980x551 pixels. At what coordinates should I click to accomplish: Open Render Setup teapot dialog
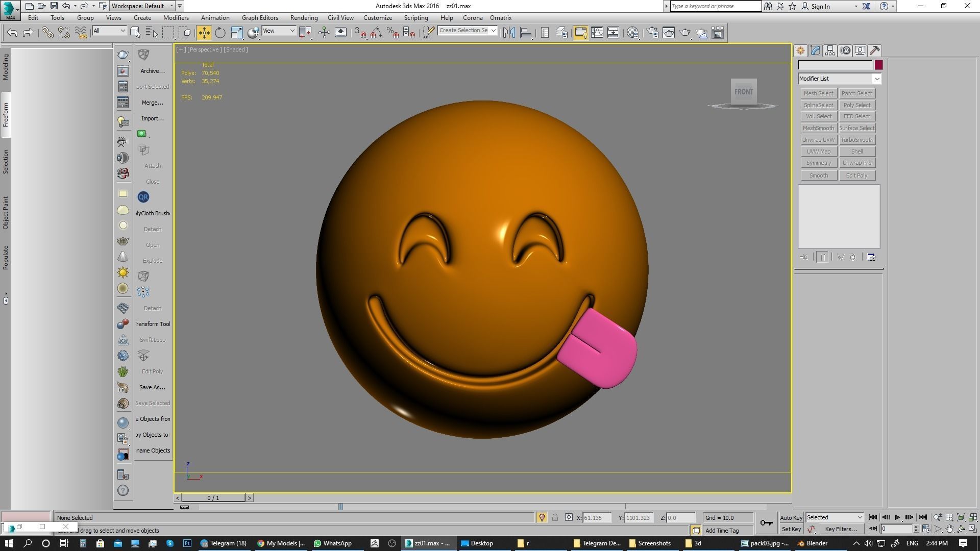click(652, 33)
